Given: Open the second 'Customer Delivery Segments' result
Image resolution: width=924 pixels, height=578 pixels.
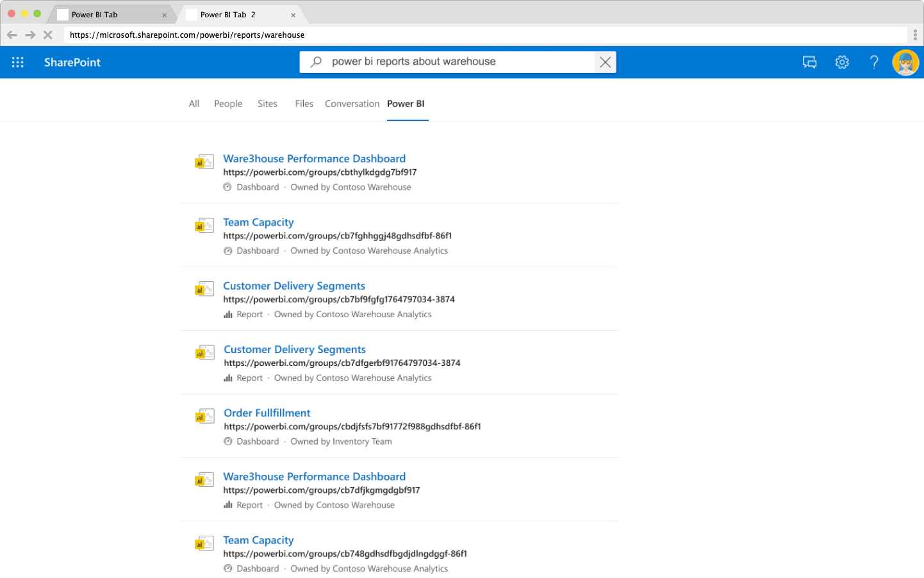Looking at the screenshot, I should (295, 349).
